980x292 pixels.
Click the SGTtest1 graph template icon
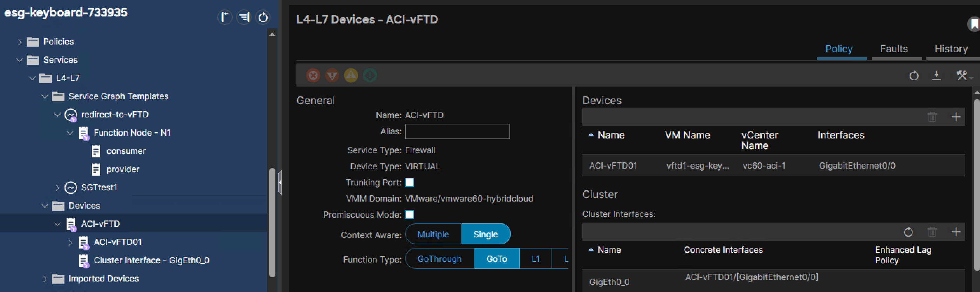click(x=71, y=187)
